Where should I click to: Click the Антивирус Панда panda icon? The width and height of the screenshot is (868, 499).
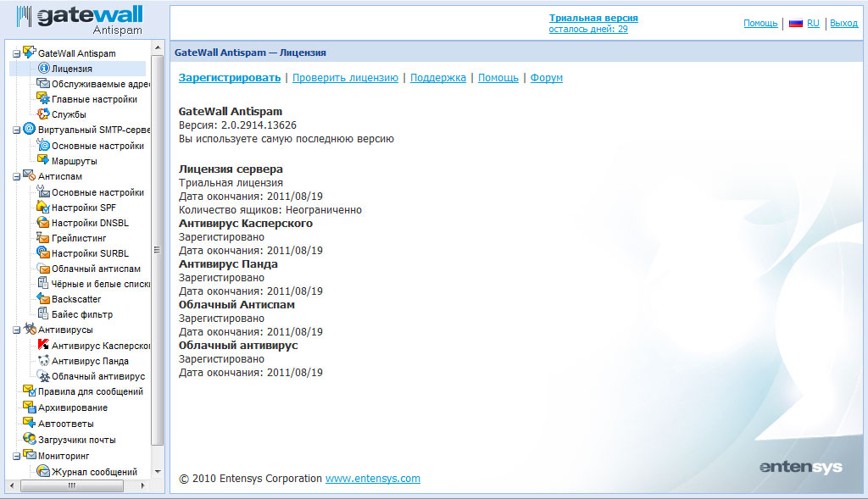tap(43, 360)
